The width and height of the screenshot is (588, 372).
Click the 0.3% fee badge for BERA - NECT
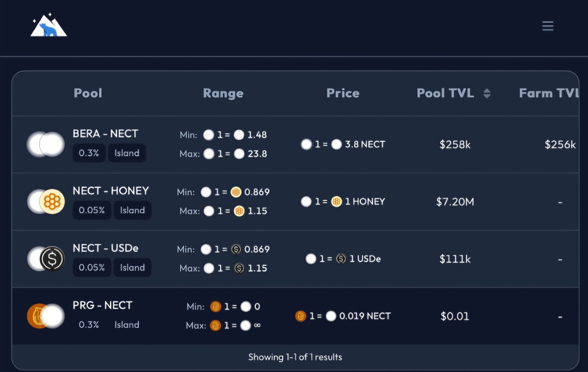89,153
